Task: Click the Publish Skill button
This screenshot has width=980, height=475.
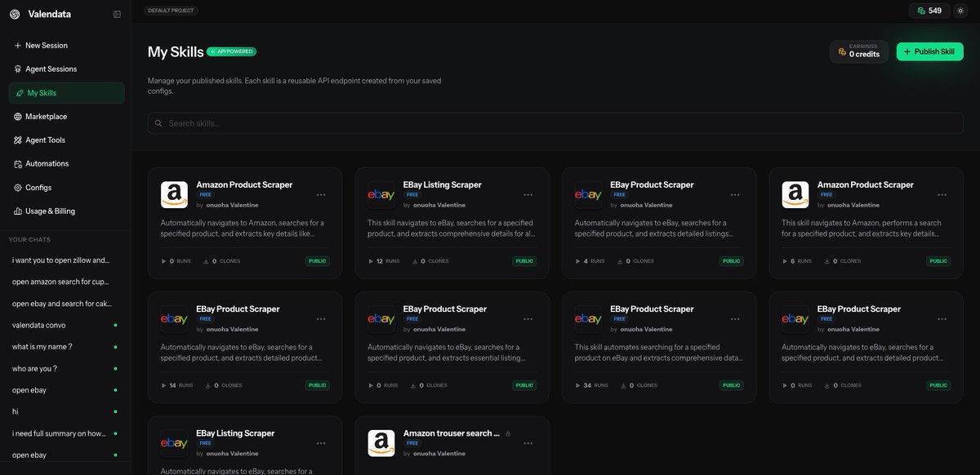Action: [929, 51]
